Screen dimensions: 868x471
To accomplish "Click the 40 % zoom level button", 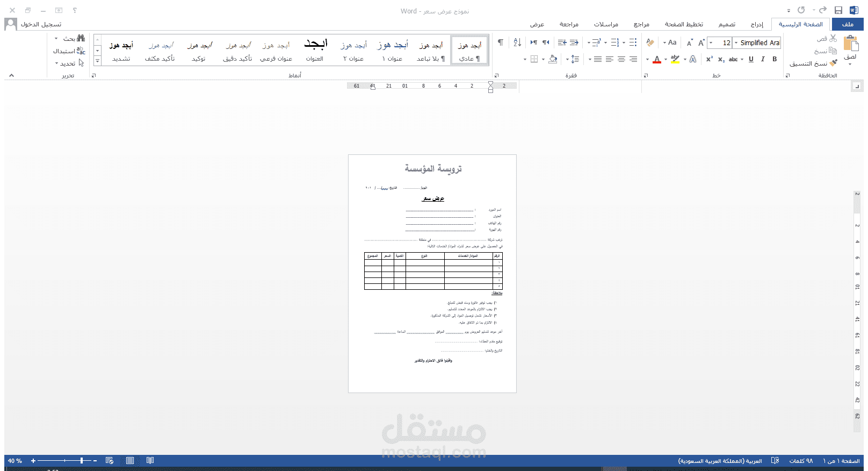I will tap(15, 461).
